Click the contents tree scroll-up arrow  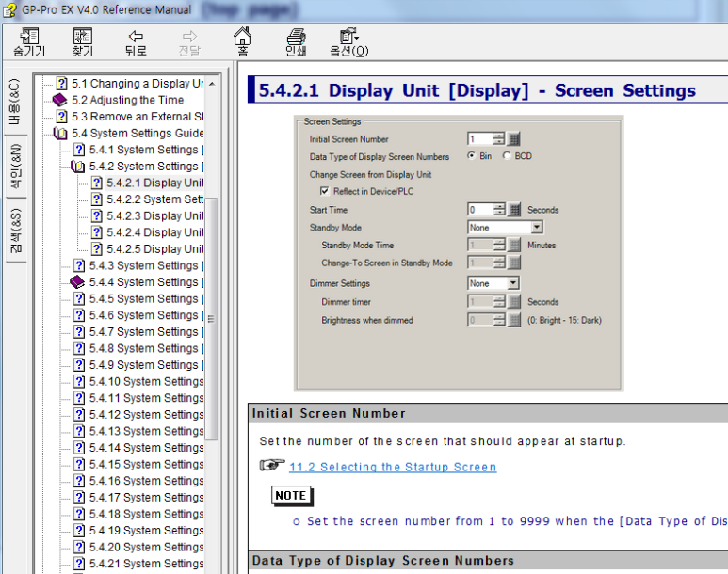[212, 84]
